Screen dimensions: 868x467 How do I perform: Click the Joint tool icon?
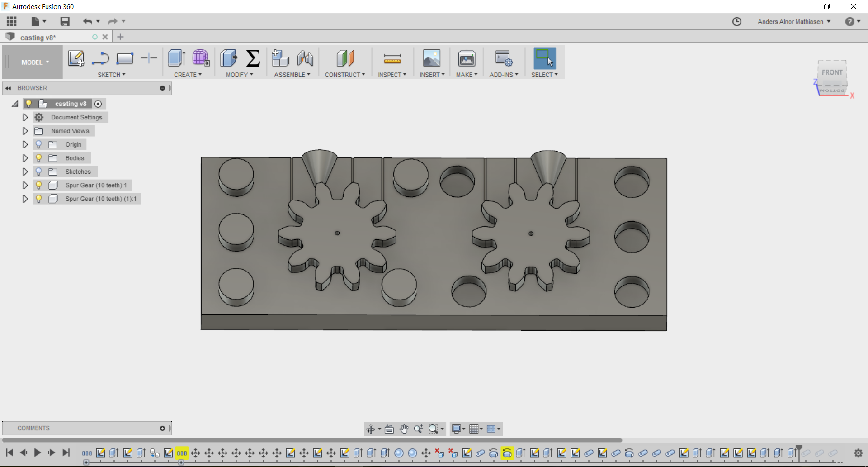[305, 58]
